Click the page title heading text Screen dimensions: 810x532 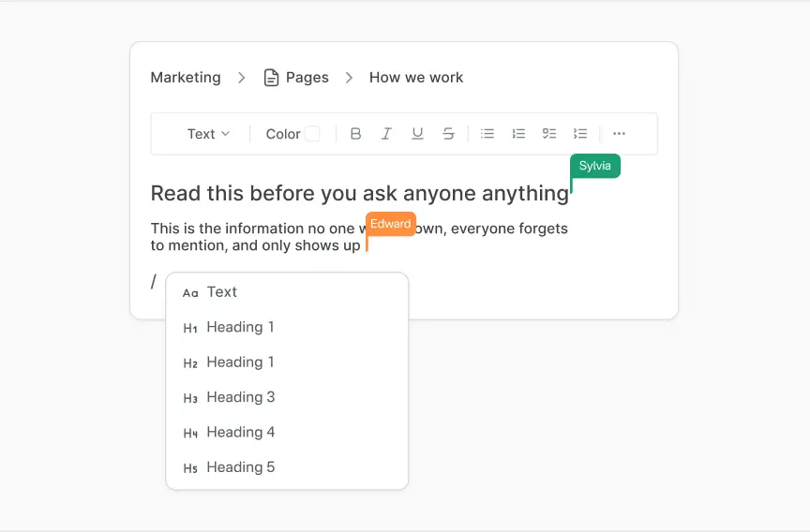pos(359,194)
